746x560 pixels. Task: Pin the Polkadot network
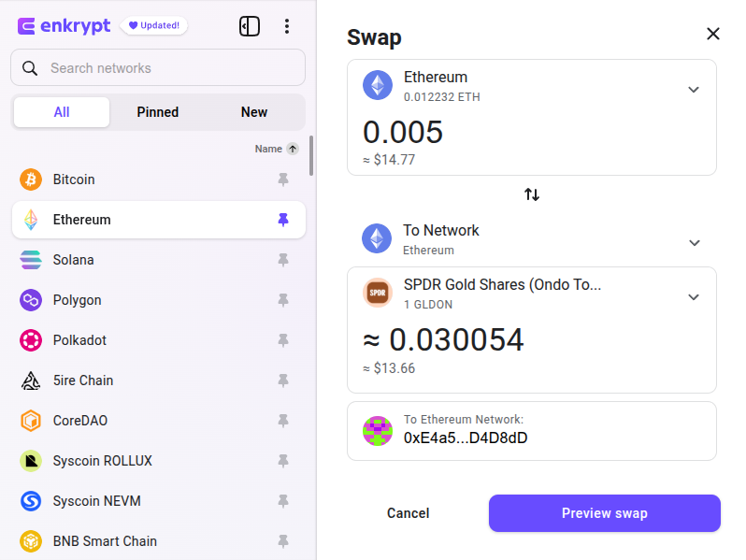pos(283,340)
